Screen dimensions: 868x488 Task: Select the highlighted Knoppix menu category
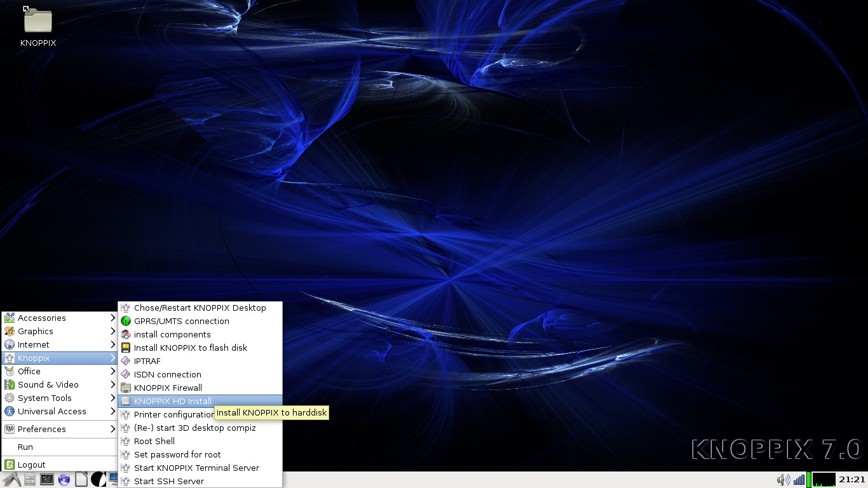pyautogui.click(x=59, y=358)
